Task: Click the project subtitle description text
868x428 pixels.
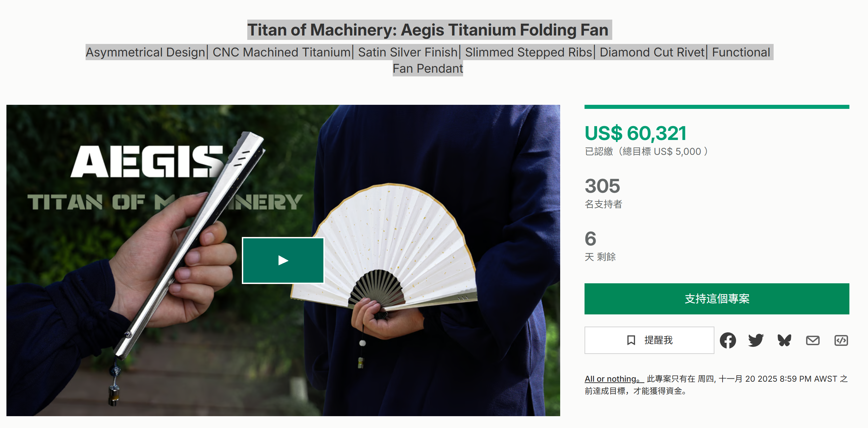Action: pyautogui.click(x=429, y=60)
